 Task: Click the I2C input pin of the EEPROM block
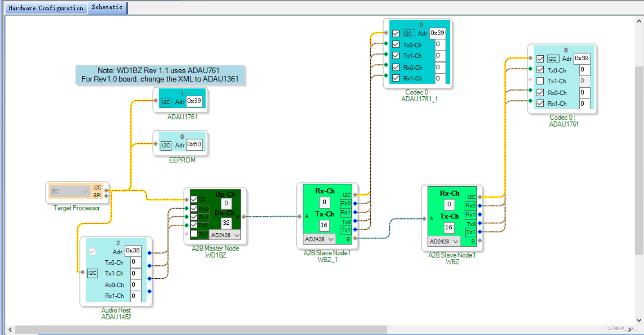coord(155,144)
